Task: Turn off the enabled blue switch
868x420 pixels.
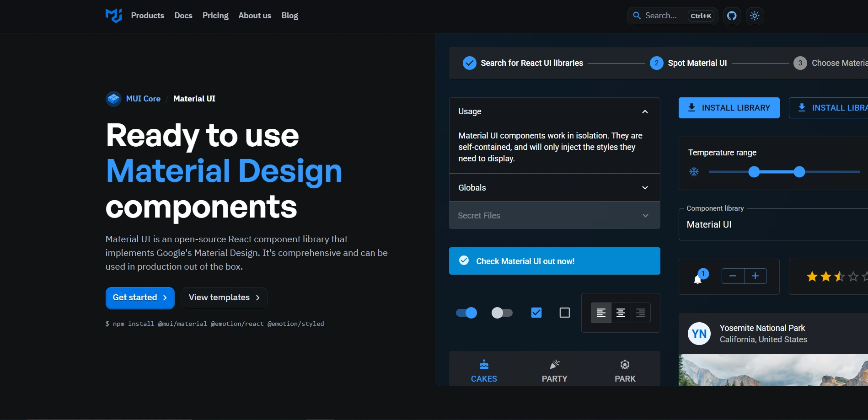Action: tap(466, 313)
